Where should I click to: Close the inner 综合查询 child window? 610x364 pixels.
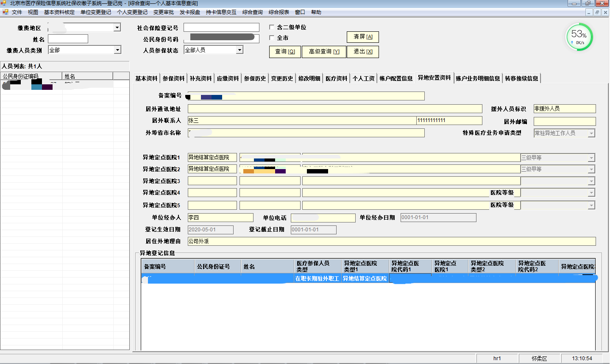point(605,13)
